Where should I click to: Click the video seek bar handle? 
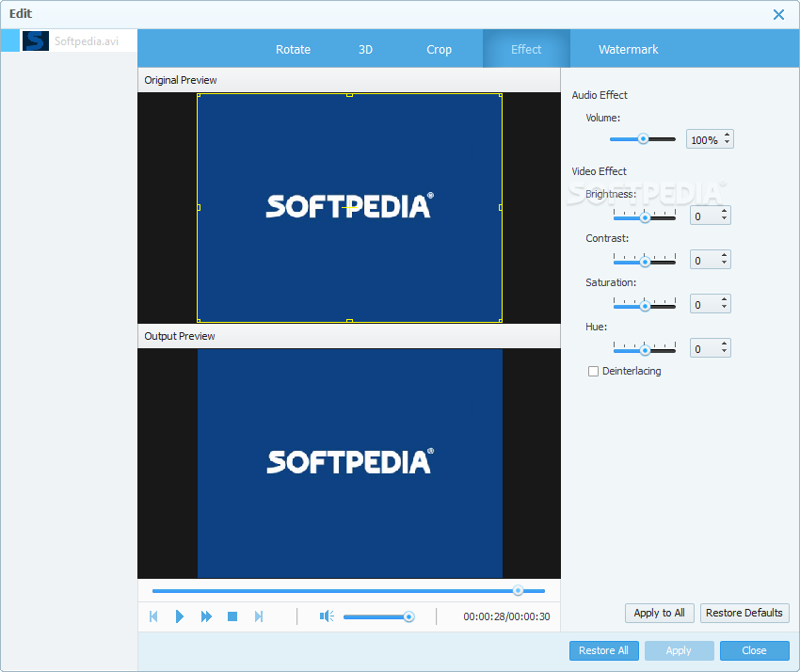[x=518, y=590]
